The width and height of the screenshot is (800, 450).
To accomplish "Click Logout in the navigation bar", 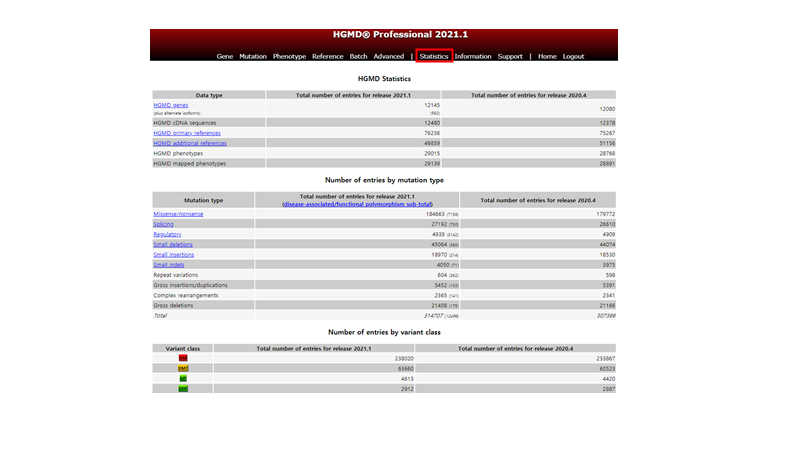I will point(573,56).
